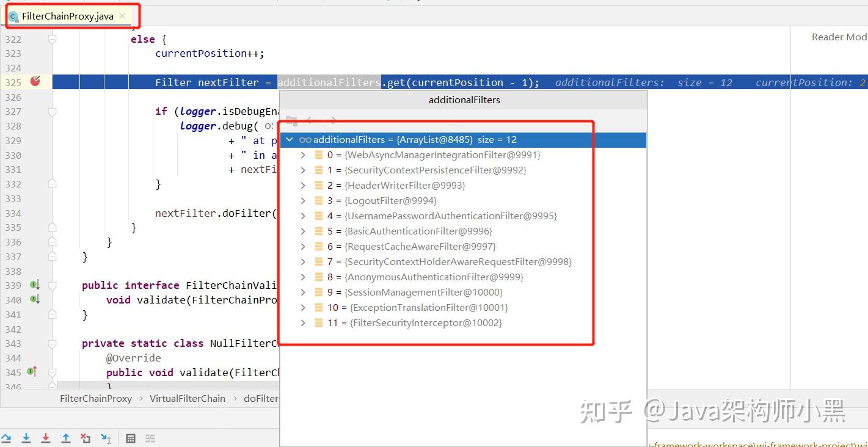Image resolution: width=868 pixels, height=447 pixels.
Task: Collapse the else block fold marker on line 322
Action: click(53, 39)
